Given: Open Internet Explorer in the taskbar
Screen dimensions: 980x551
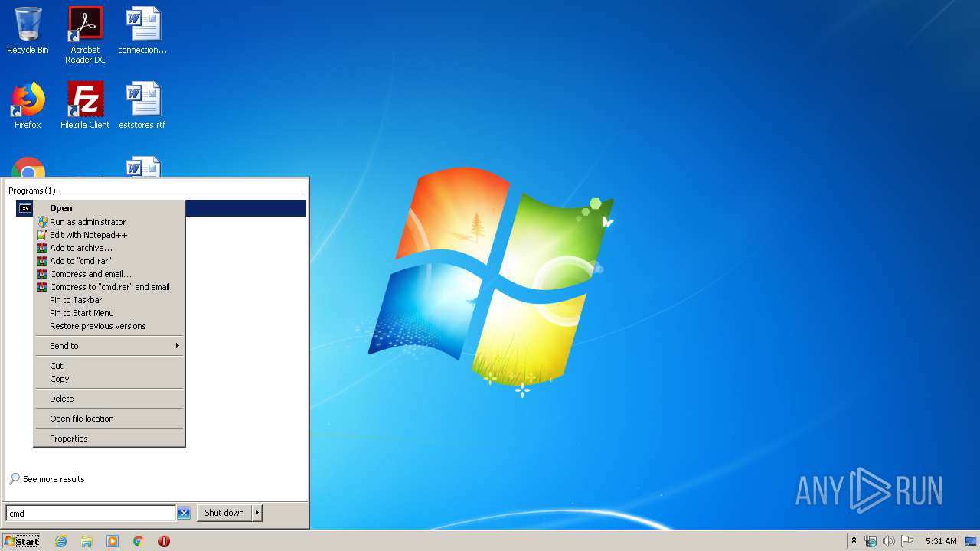Looking at the screenshot, I should point(60,541).
